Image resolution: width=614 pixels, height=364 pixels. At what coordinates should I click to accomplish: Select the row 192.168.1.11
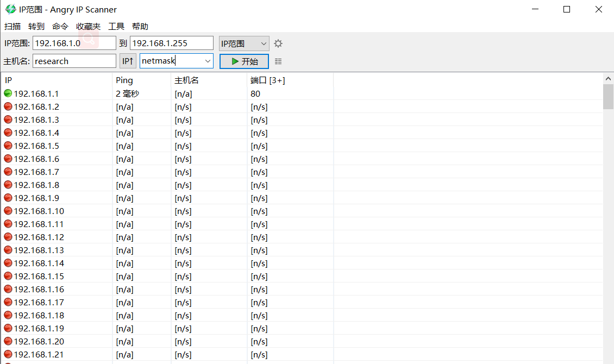click(x=302, y=224)
